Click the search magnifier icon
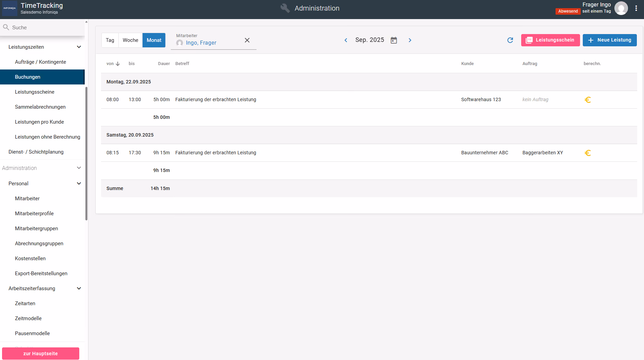Screen dimensions: 644x360 6,27
